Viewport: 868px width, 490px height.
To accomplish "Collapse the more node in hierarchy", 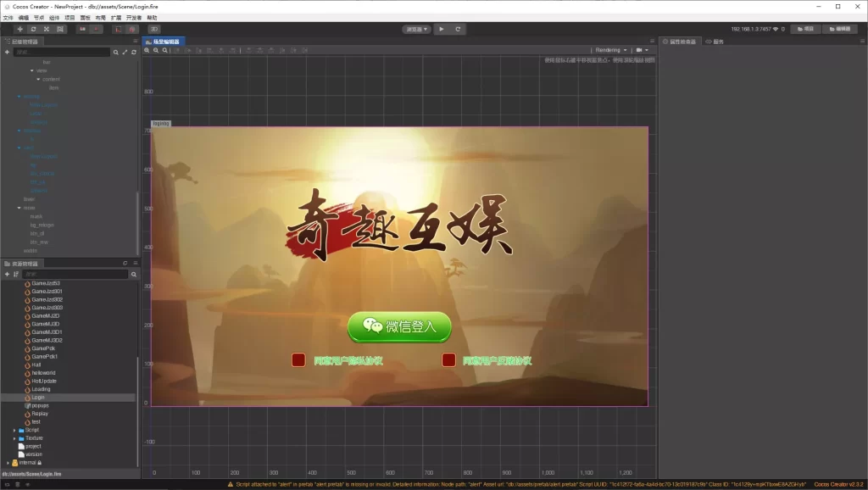I will (19, 208).
